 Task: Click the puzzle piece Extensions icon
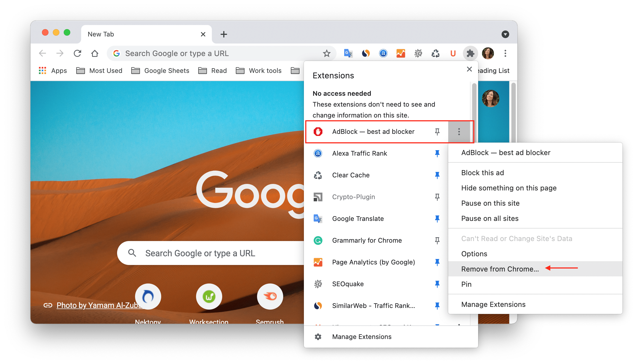[x=470, y=53]
